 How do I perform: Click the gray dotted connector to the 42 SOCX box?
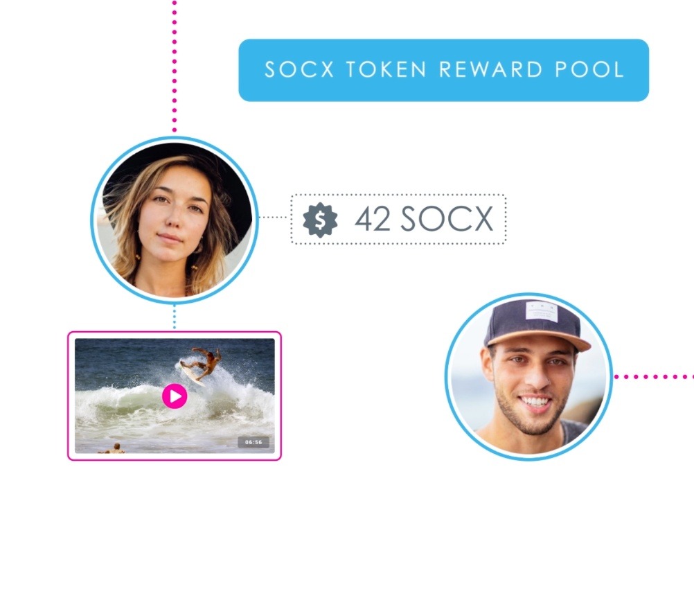tap(274, 217)
